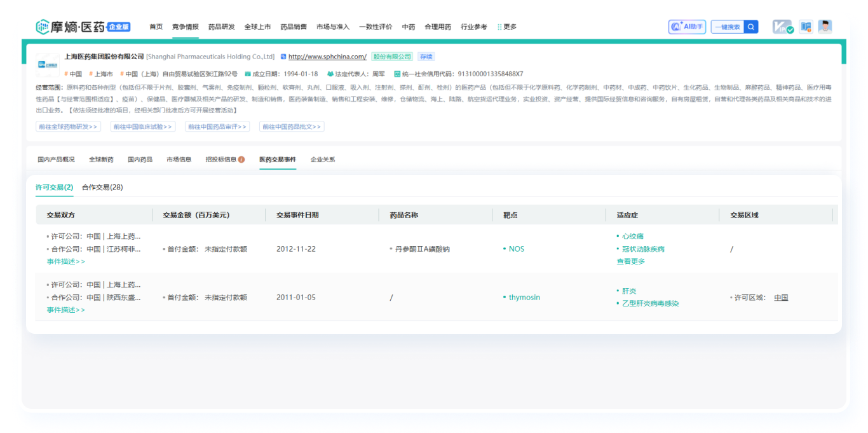The image size is (868, 433).
Task: Switch to the 国内药品 tab
Action: (x=140, y=160)
